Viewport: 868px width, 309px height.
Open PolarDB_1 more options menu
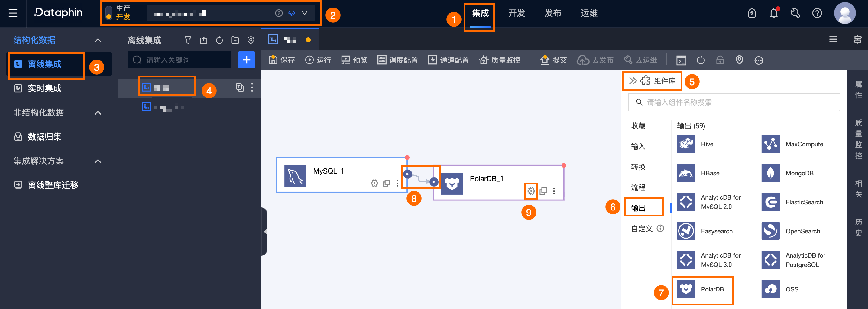pyautogui.click(x=554, y=191)
